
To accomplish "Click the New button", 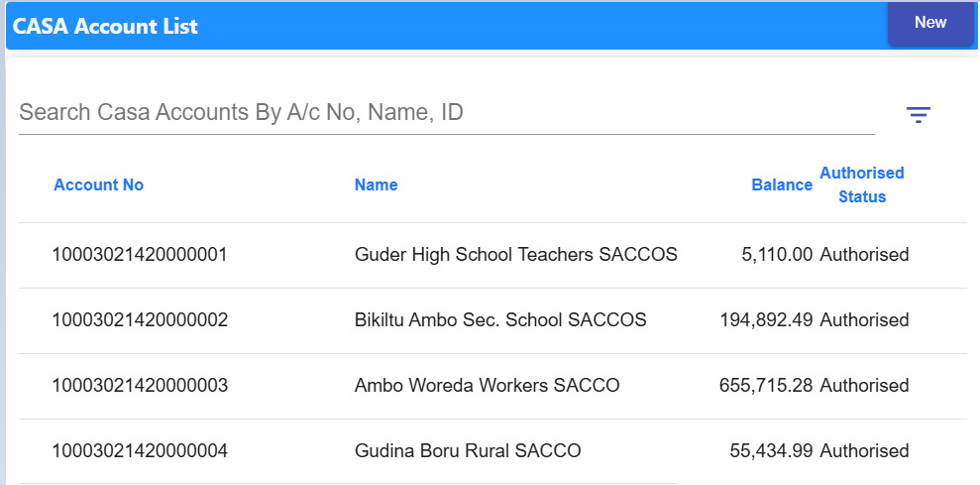I will tap(930, 23).
